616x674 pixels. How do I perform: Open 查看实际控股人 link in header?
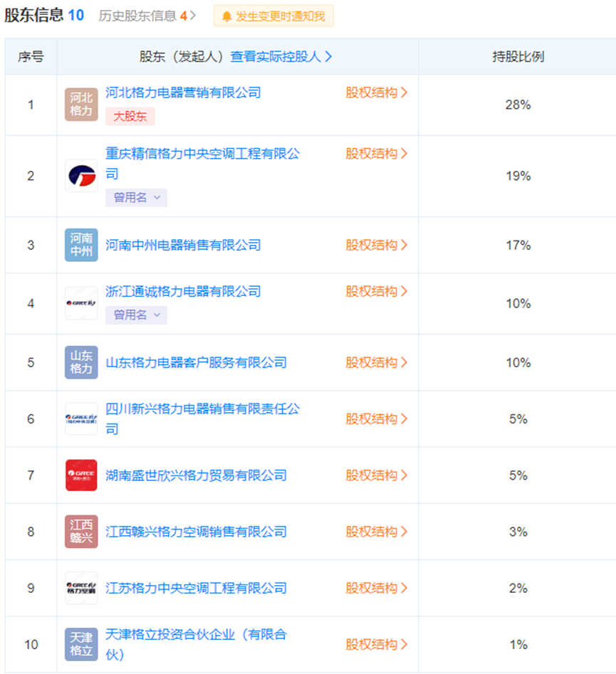(281, 56)
